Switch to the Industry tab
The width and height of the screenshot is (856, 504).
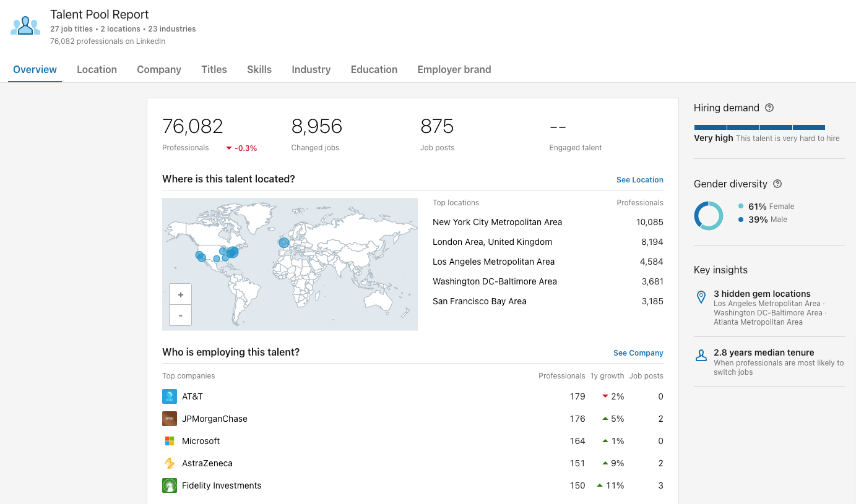pos(311,69)
